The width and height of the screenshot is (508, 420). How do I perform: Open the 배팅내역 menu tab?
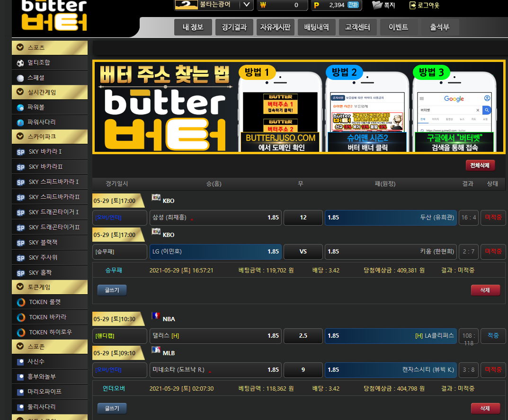tap(316, 27)
